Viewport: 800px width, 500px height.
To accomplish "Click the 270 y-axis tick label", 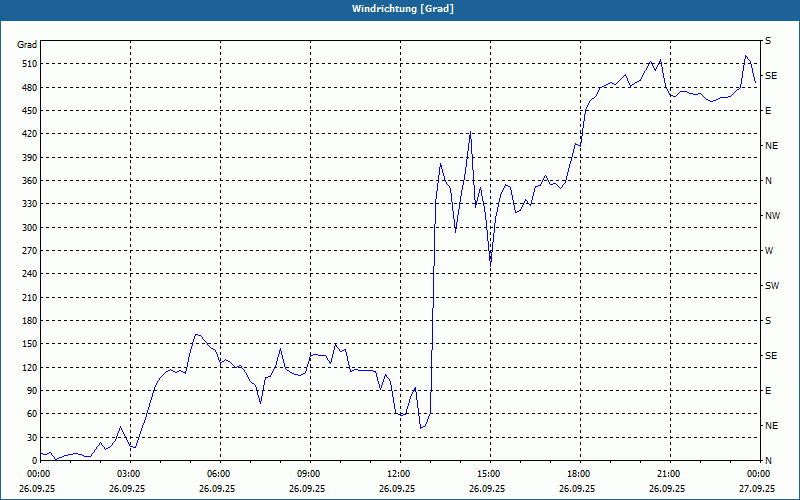I will coord(26,251).
